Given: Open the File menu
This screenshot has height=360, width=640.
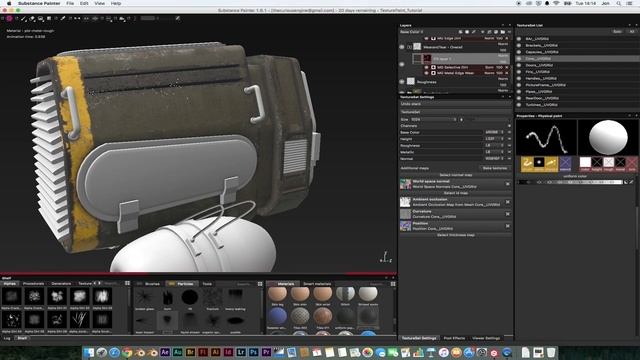Looking at the screenshot, I should [70, 3].
